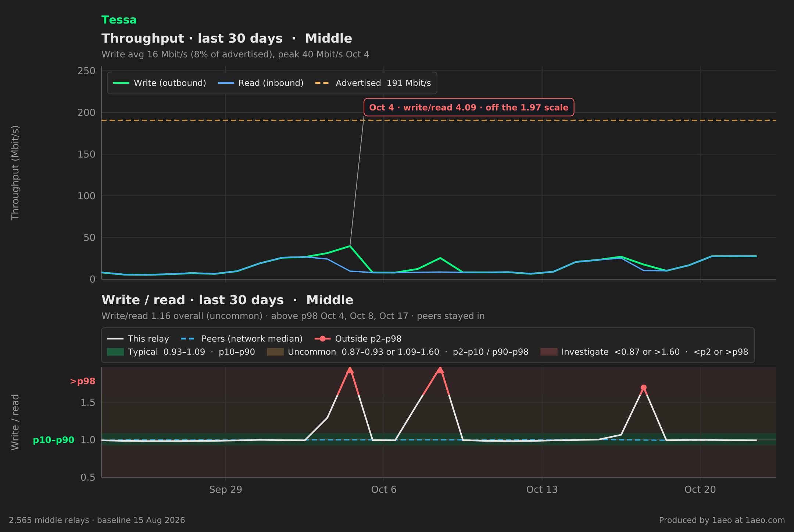Image resolution: width=794 pixels, height=532 pixels.
Task: Click the Oct 6 x-axis label
Action: [384, 490]
